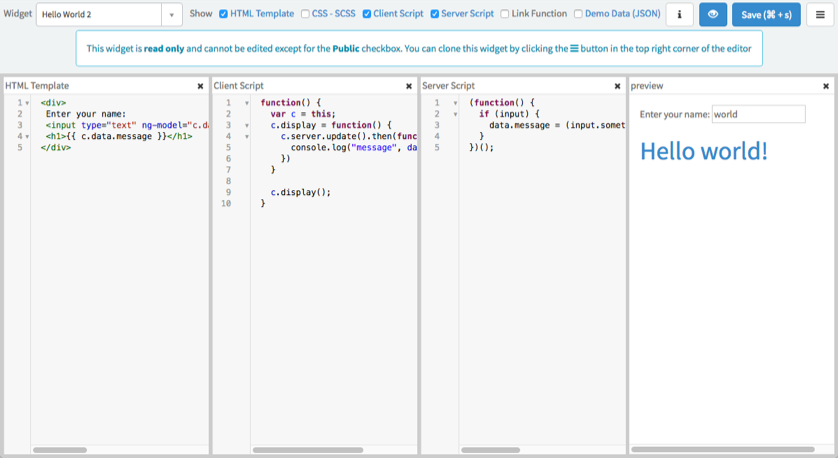
Task: Collapse line 1 fold in Client Script
Action: 247,103
